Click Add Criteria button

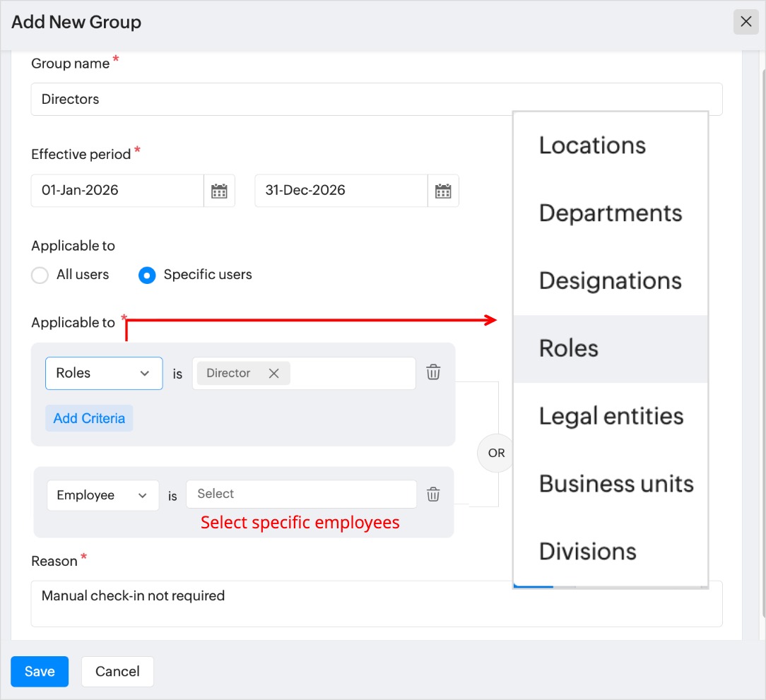coord(89,418)
